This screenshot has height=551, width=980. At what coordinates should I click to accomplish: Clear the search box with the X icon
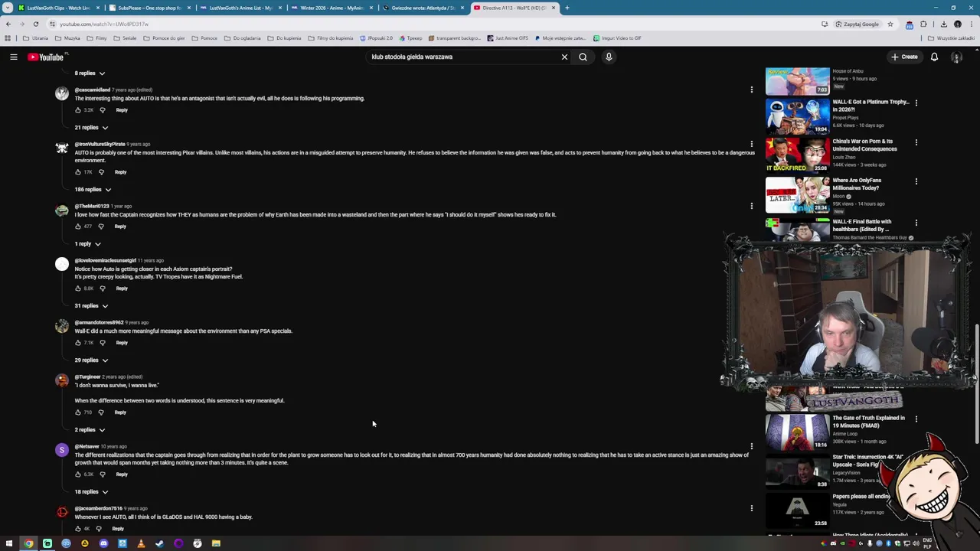pos(564,57)
